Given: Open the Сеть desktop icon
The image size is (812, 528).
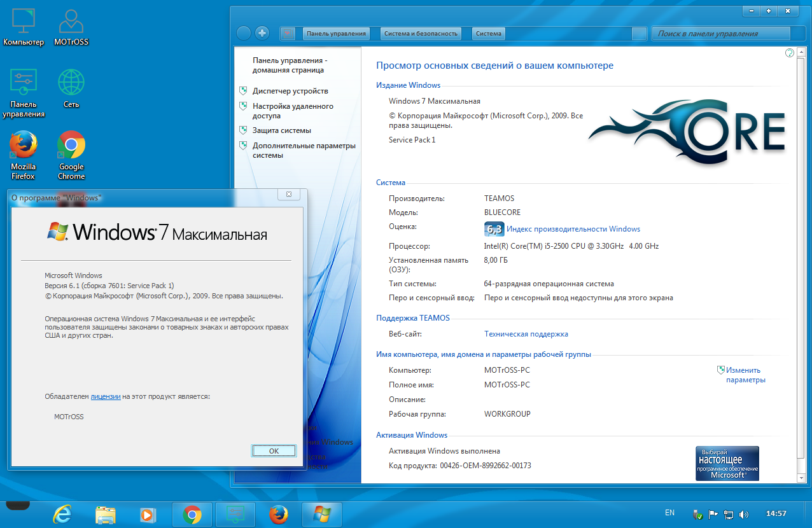Looking at the screenshot, I should pyautogui.click(x=71, y=88).
